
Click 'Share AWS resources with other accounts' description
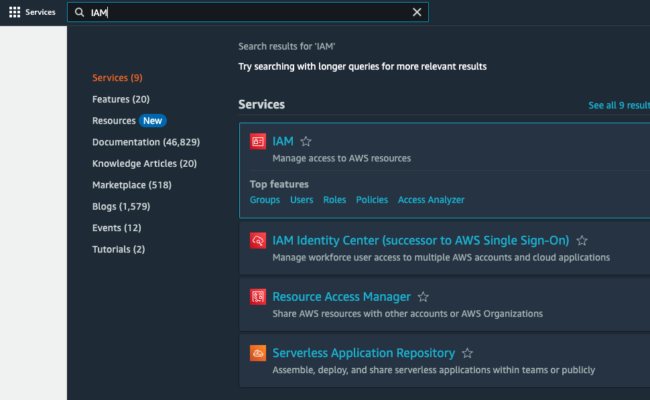tap(407, 314)
